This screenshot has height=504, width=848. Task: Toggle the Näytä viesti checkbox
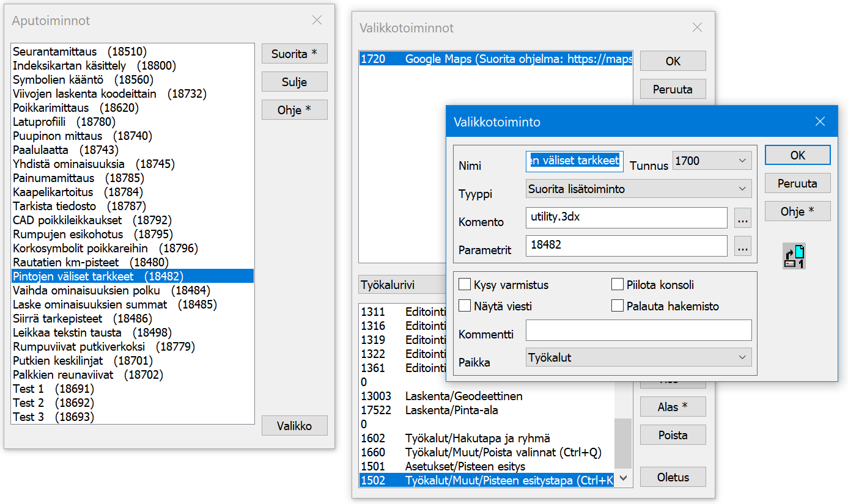465,306
